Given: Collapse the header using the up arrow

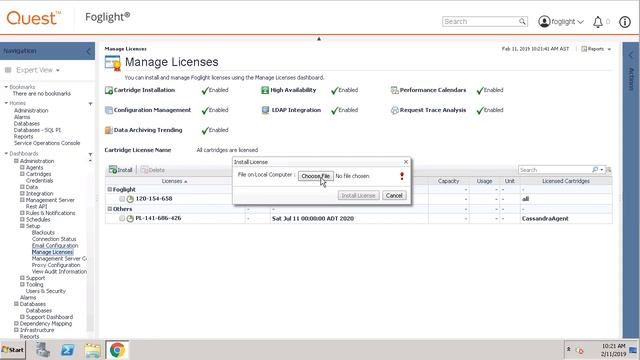Looking at the screenshot, I should point(319,39).
